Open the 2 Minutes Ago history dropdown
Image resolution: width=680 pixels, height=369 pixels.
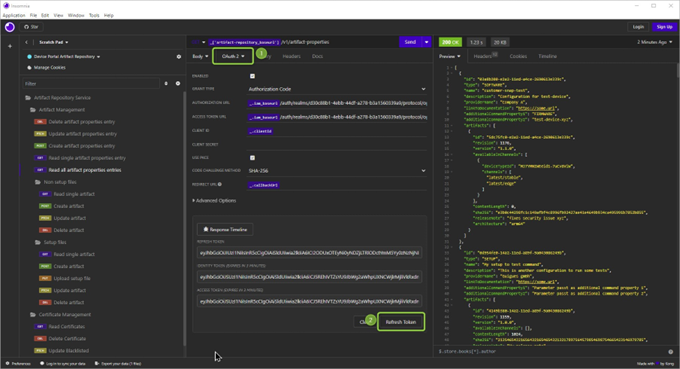pyautogui.click(x=654, y=42)
